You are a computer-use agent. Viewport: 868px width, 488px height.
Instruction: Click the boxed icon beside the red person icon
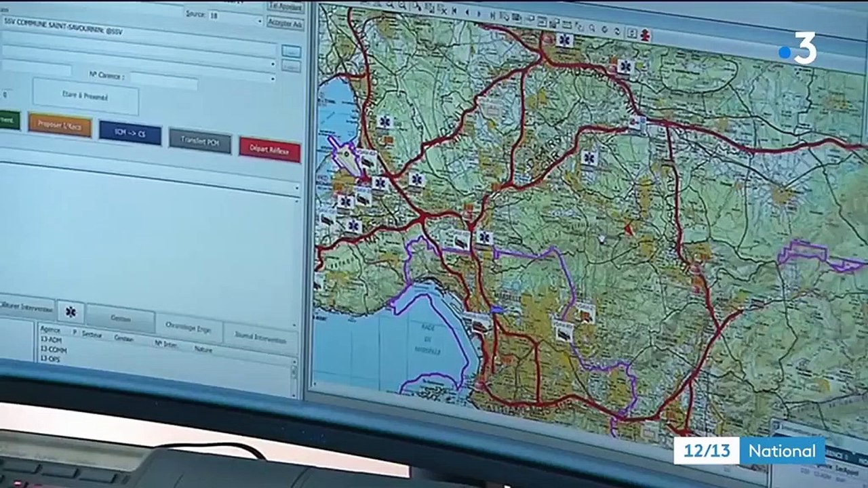(x=631, y=33)
